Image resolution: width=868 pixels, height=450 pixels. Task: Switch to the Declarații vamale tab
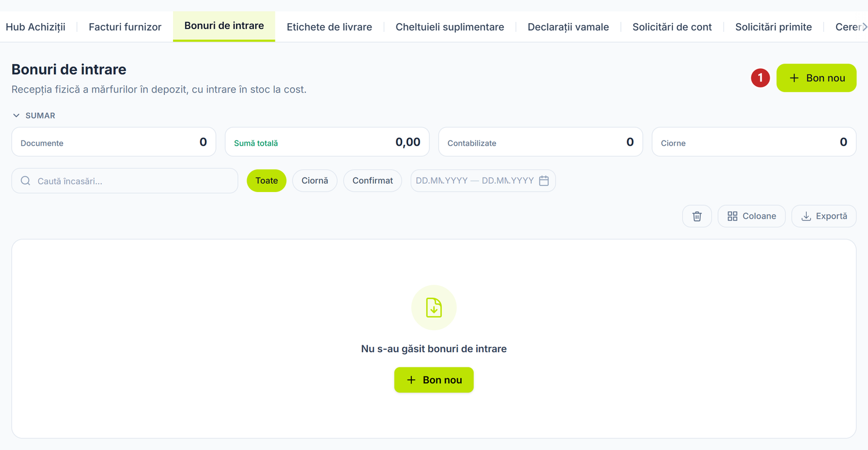click(x=568, y=27)
